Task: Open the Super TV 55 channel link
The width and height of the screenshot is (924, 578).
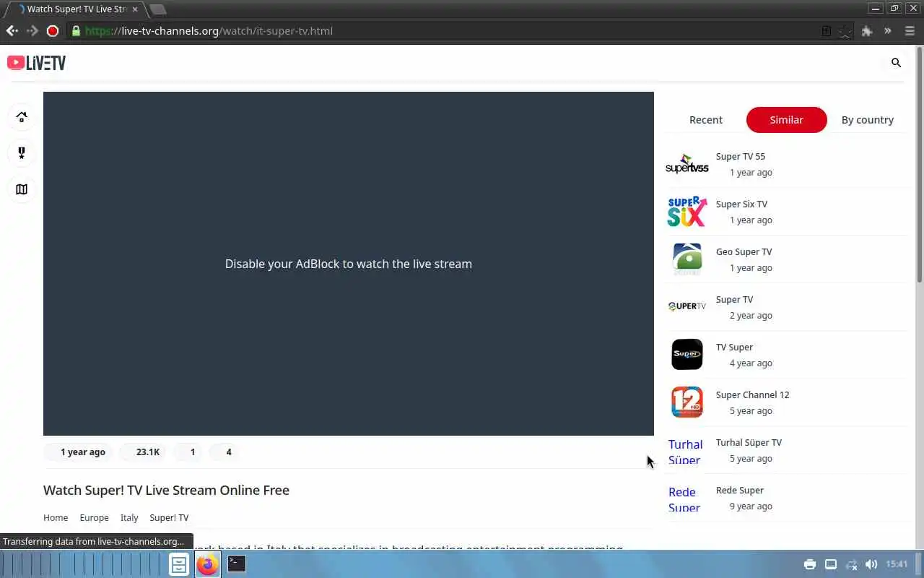Action: (740, 156)
